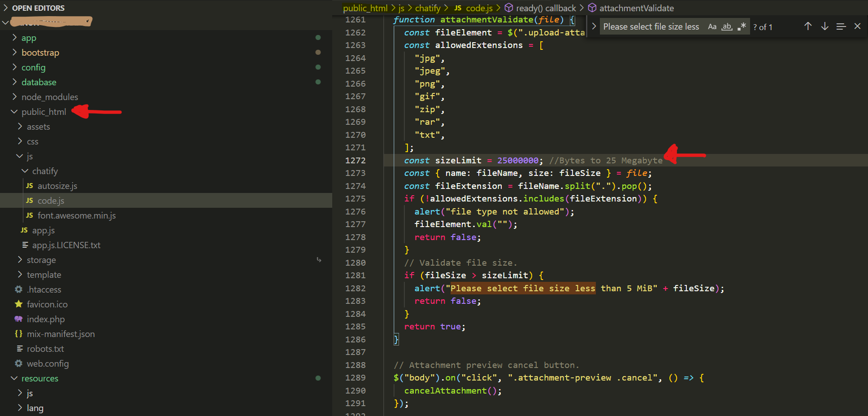
Task: Open the chatify breadcrumb item
Action: (428, 8)
